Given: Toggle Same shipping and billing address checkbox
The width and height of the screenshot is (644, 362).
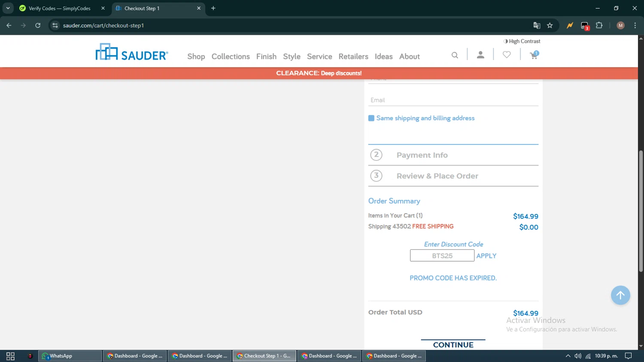Looking at the screenshot, I should pos(371,118).
